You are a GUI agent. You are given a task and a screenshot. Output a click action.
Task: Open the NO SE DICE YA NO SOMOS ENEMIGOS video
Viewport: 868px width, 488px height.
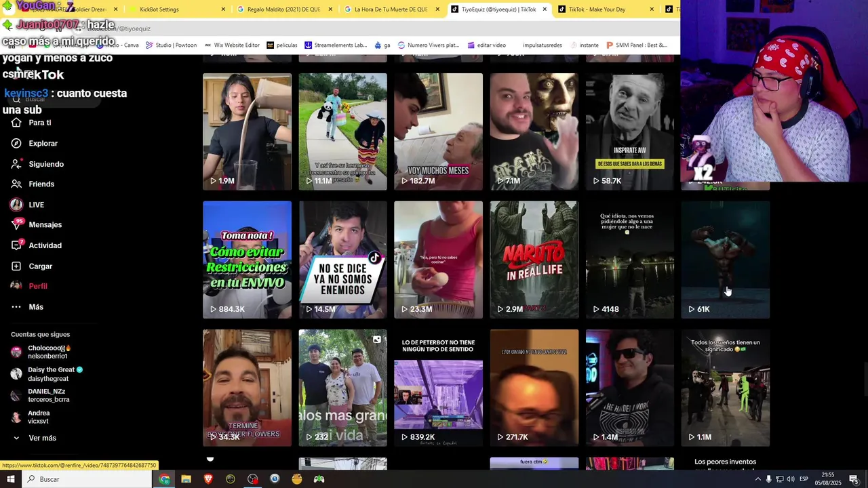click(342, 260)
